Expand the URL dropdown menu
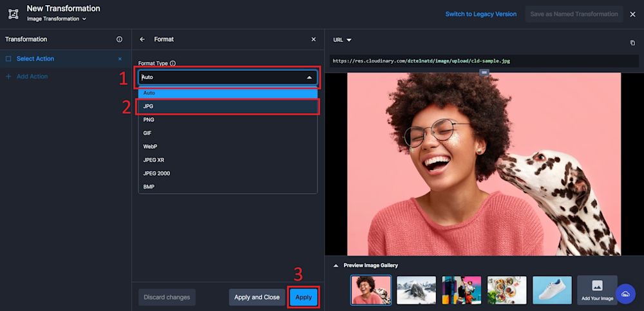Image resolution: width=644 pixels, height=311 pixels. point(342,40)
